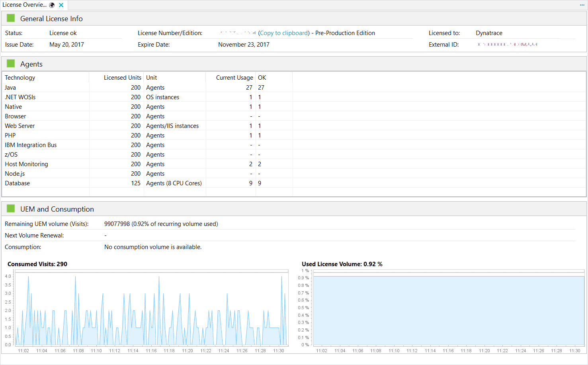Screen dimensions: 588x365
Task: Select the Agents section header
Action: click(294, 64)
